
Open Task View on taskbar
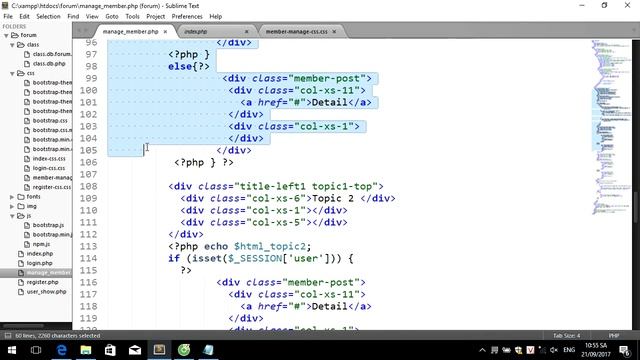click(x=36, y=350)
